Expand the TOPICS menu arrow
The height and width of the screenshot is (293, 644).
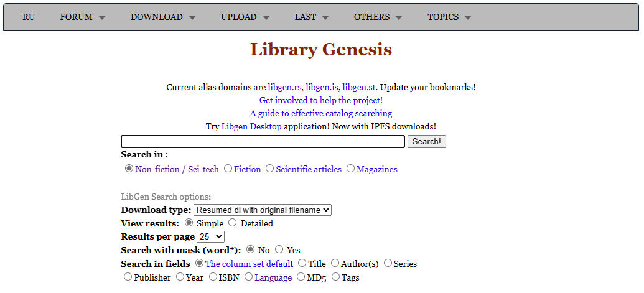(468, 17)
